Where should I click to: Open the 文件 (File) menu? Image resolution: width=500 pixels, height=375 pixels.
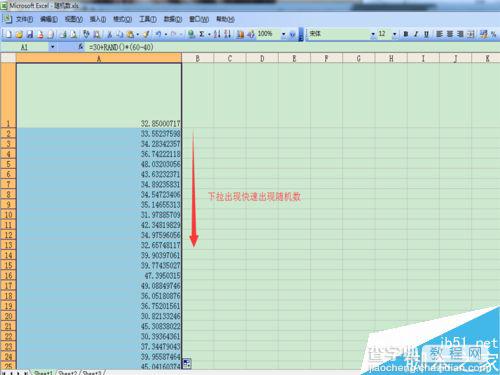[x=24, y=19]
